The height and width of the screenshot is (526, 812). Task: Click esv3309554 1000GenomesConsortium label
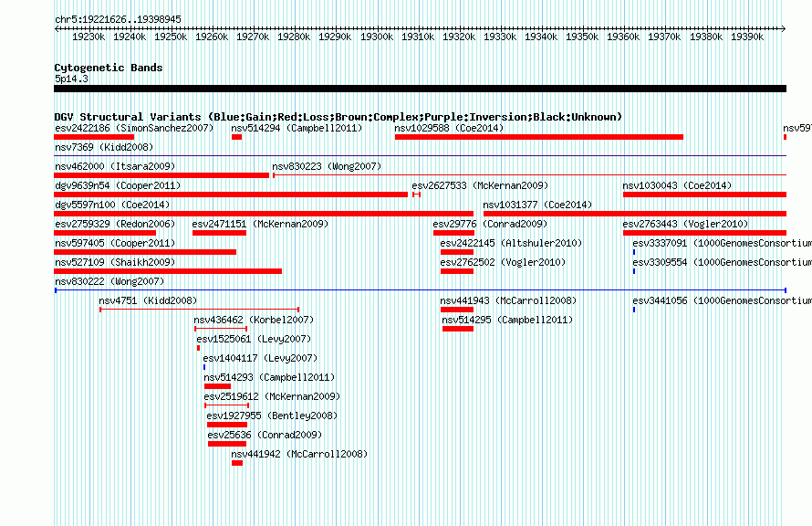click(722, 262)
